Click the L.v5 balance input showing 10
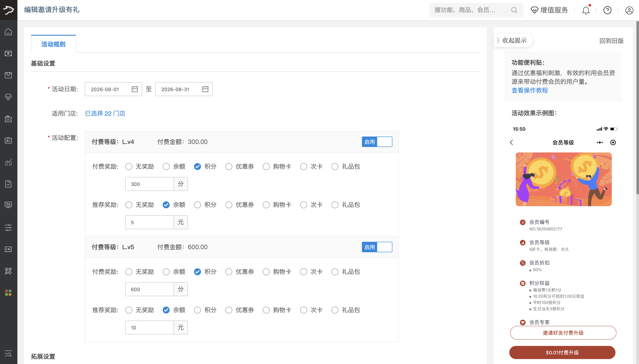The height and width of the screenshot is (364, 639). click(x=149, y=327)
